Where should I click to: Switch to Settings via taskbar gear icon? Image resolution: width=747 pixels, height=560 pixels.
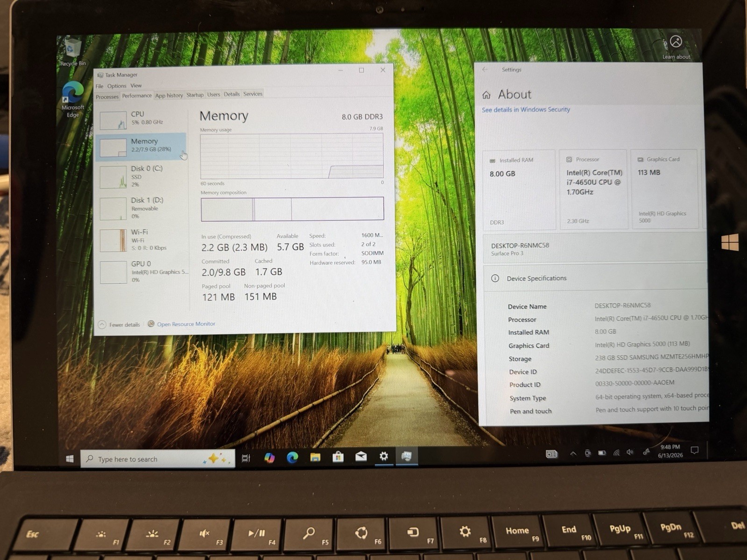tap(384, 456)
